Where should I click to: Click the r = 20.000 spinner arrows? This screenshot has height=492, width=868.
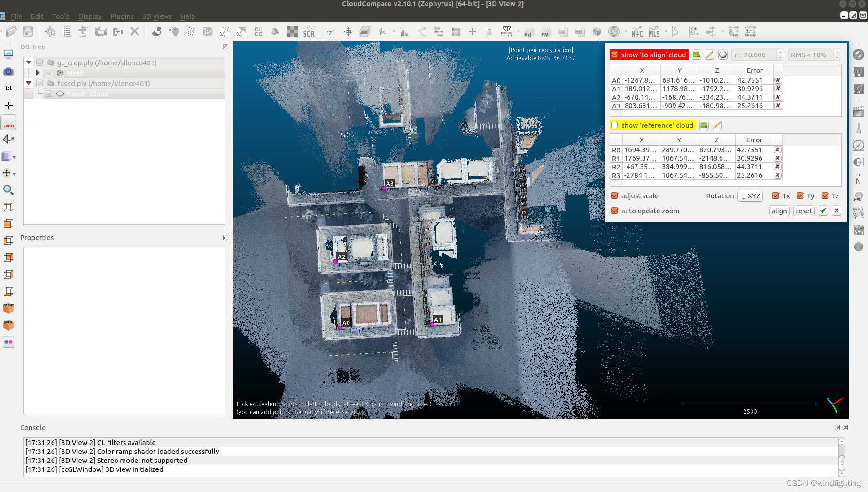780,55
